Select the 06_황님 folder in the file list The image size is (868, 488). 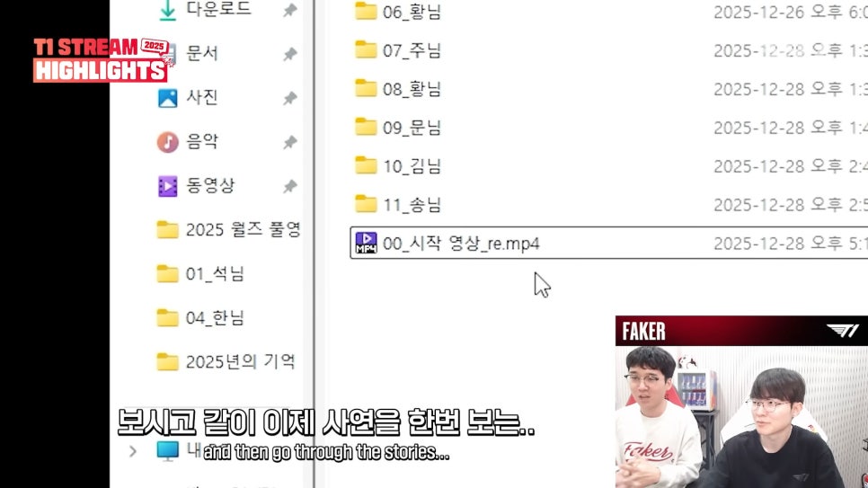tap(412, 12)
